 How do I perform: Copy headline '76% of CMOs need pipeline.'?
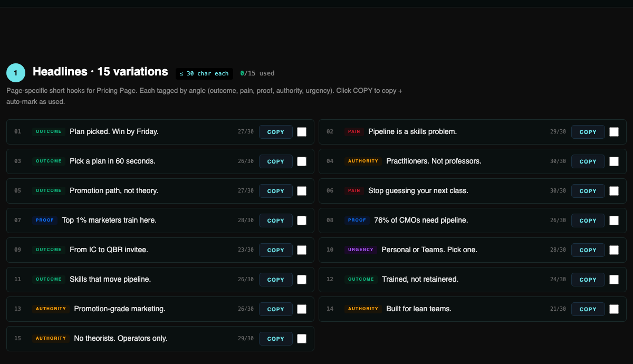point(588,221)
